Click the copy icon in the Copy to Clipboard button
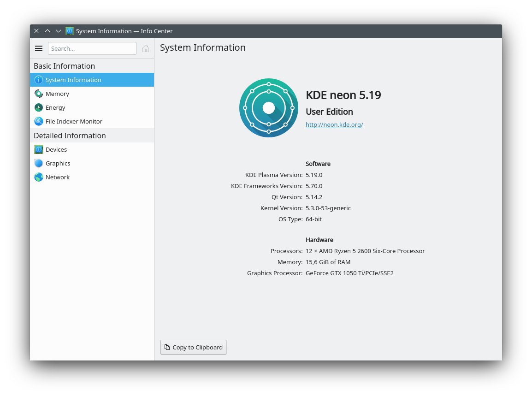Image resolution: width=532 pixels, height=396 pixels. coord(167,347)
